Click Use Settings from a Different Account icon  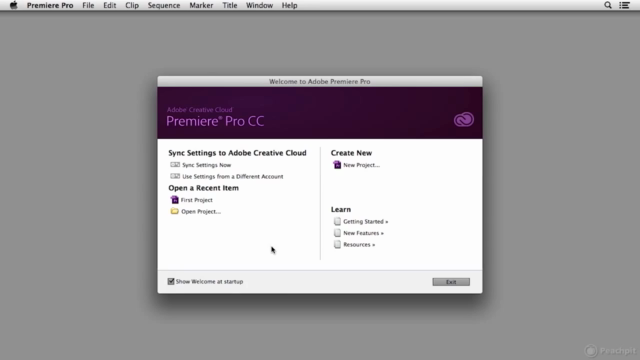[175, 176]
